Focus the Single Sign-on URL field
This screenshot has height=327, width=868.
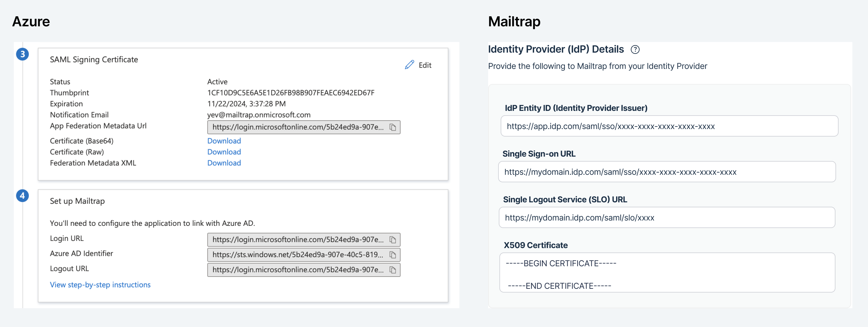[x=666, y=172]
